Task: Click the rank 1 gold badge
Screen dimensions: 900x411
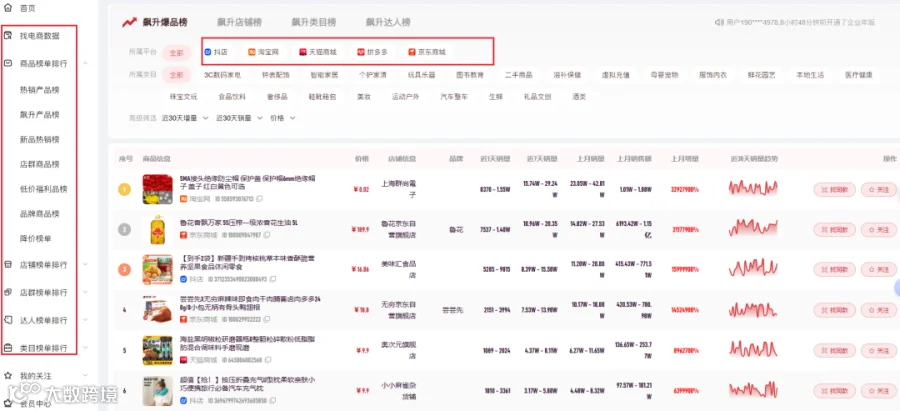Action: coord(125,189)
